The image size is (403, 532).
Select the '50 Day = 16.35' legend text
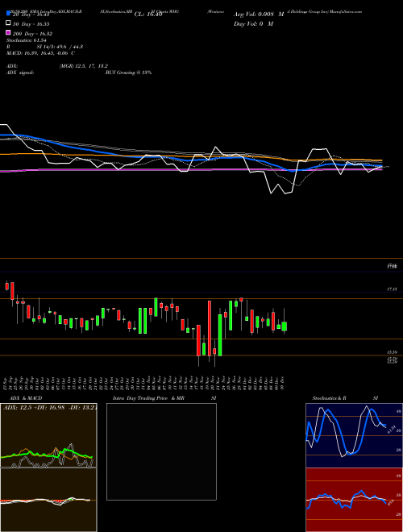tap(31, 24)
